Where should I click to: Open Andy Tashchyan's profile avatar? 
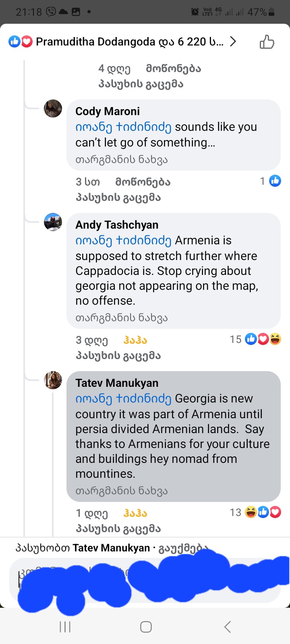(53, 222)
